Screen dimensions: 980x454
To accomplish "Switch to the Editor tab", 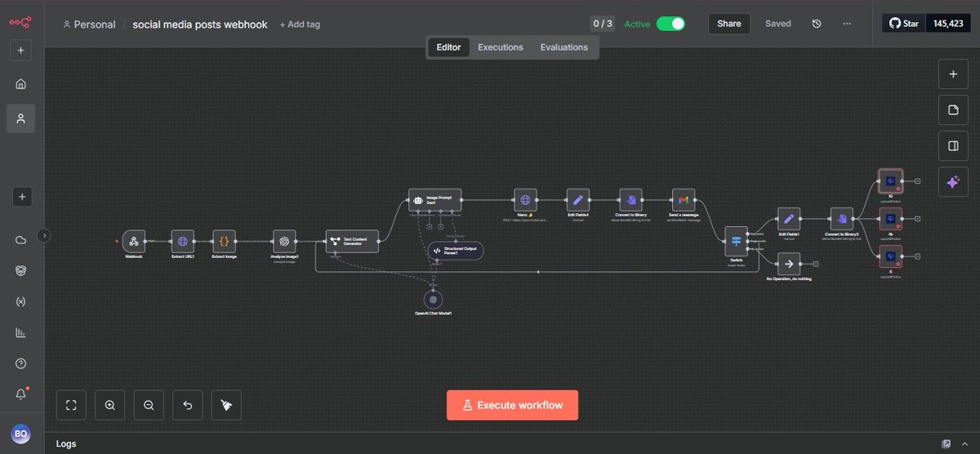I will pos(448,47).
